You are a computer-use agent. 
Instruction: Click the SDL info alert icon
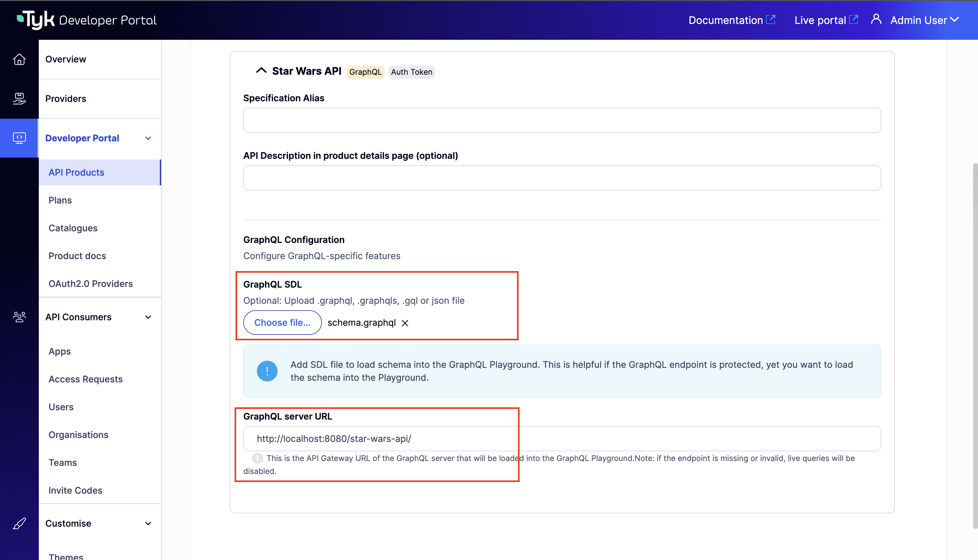coord(267,370)
